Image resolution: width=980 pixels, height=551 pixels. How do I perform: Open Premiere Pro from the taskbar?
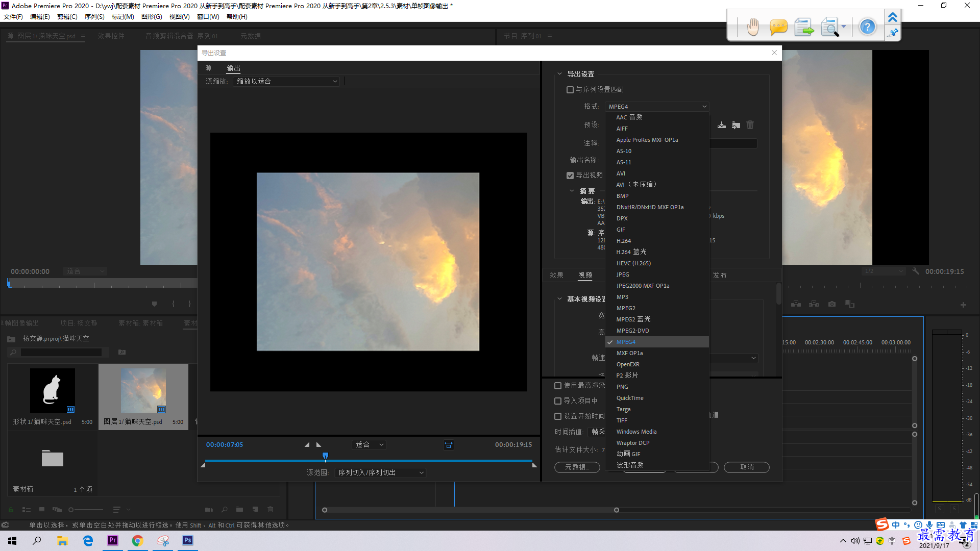(113, 540)
